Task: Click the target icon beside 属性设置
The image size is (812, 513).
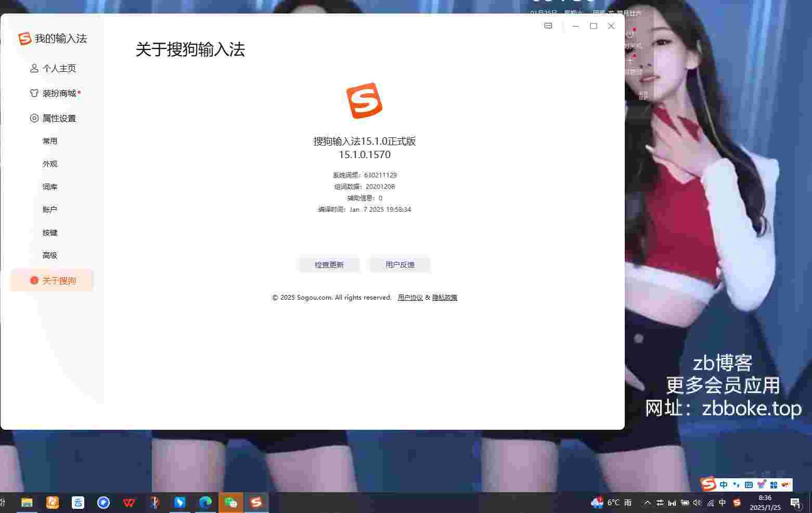Action: [x=34, y=118]
